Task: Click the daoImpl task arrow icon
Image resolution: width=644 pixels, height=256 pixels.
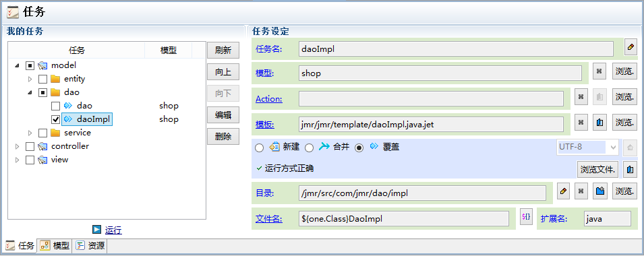Action: pos(68,119)
